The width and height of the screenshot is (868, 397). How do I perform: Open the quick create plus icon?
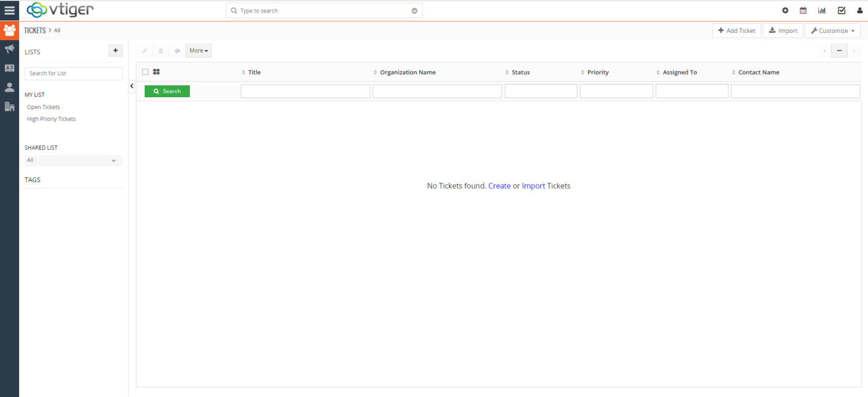[785, 10]
